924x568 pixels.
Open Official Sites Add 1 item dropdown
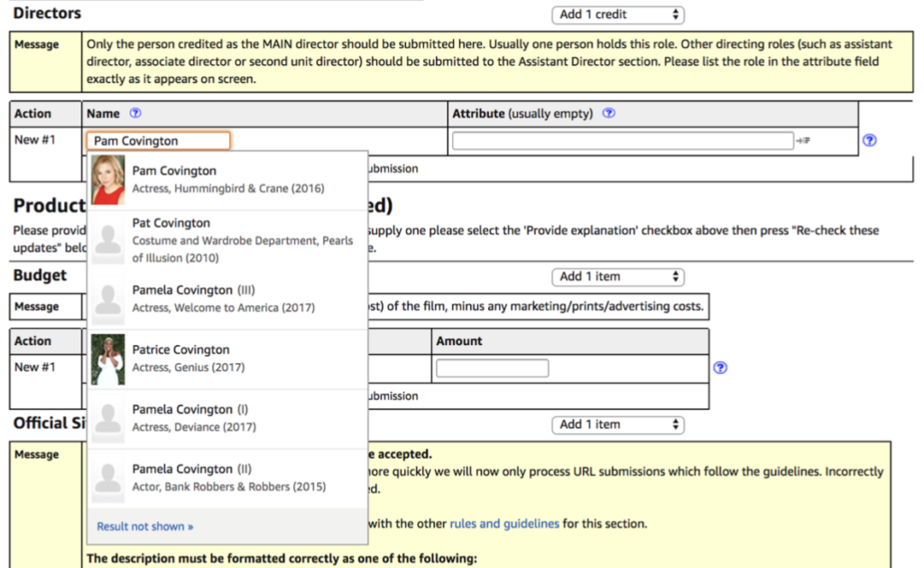[x=617, y=424]
